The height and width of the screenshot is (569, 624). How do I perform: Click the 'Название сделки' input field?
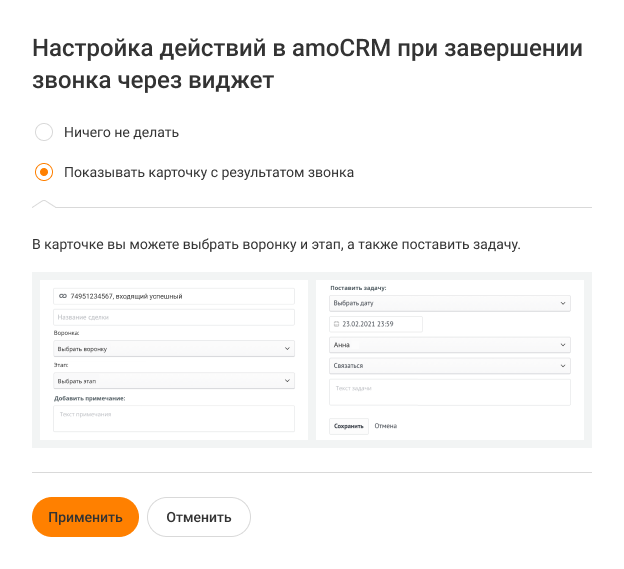click(x=174, y=317)
